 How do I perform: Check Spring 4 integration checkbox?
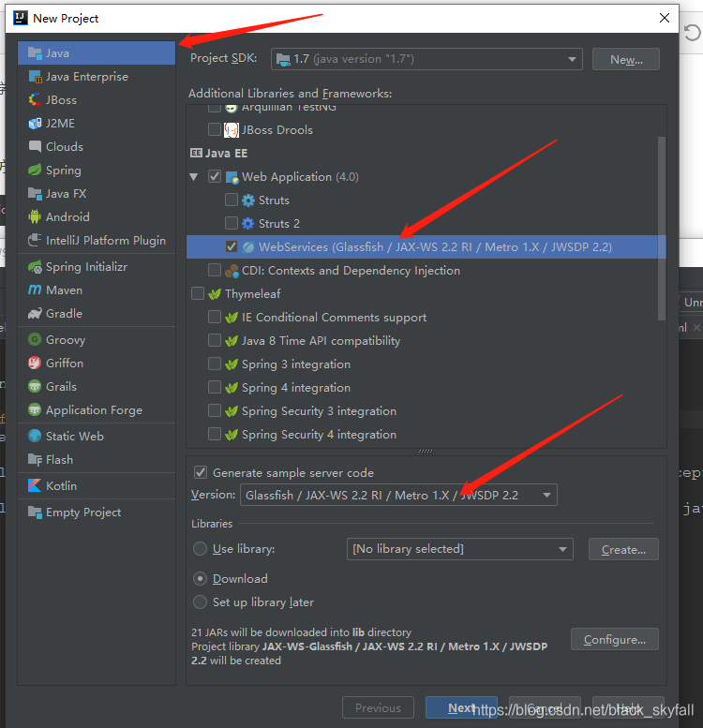215,387
